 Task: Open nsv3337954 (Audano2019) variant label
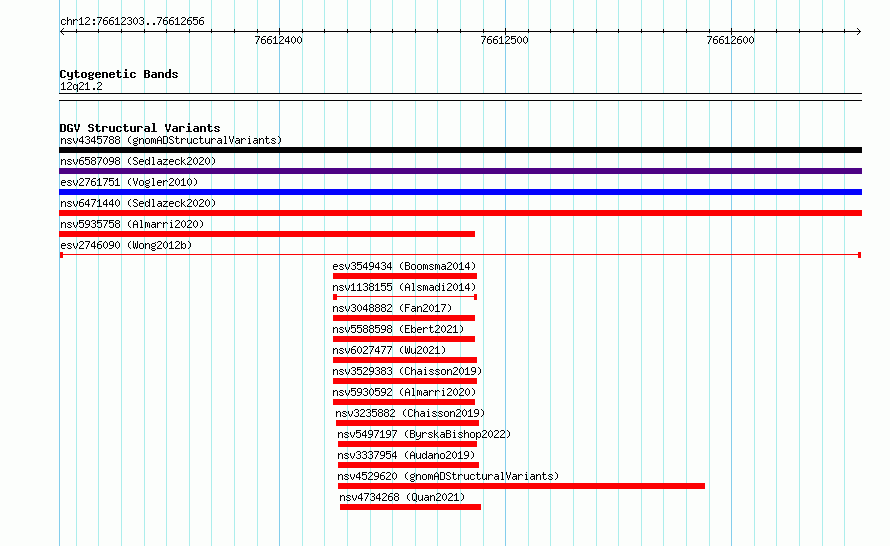[406, 455]
